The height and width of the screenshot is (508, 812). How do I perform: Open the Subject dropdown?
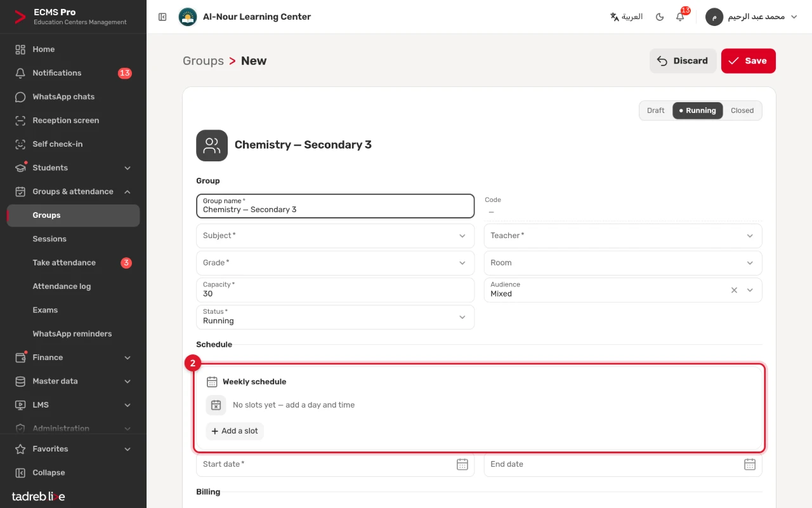click(335, 236)
